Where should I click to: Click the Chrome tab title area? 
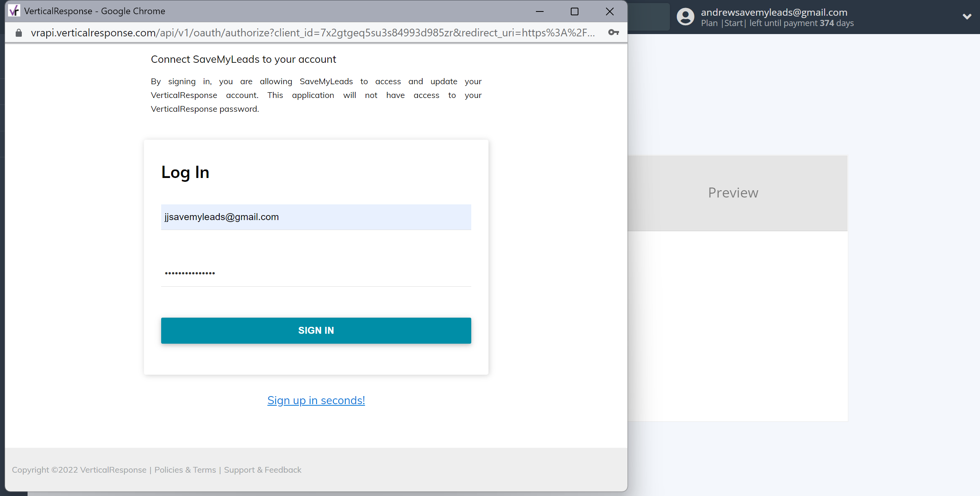[94, 11]
